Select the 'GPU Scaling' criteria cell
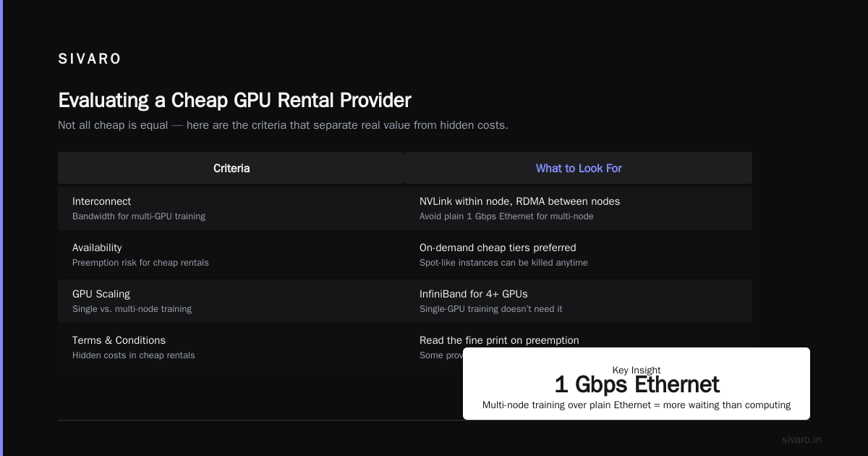 [231, 301]
